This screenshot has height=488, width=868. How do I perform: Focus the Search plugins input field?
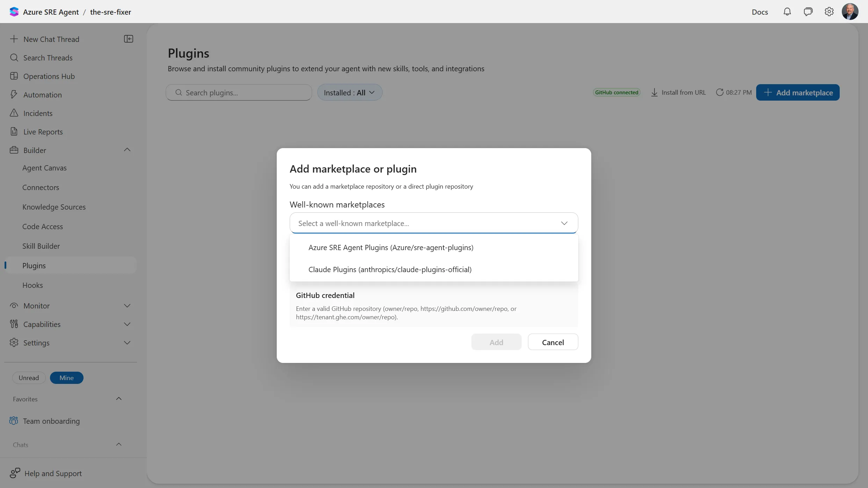239,93
